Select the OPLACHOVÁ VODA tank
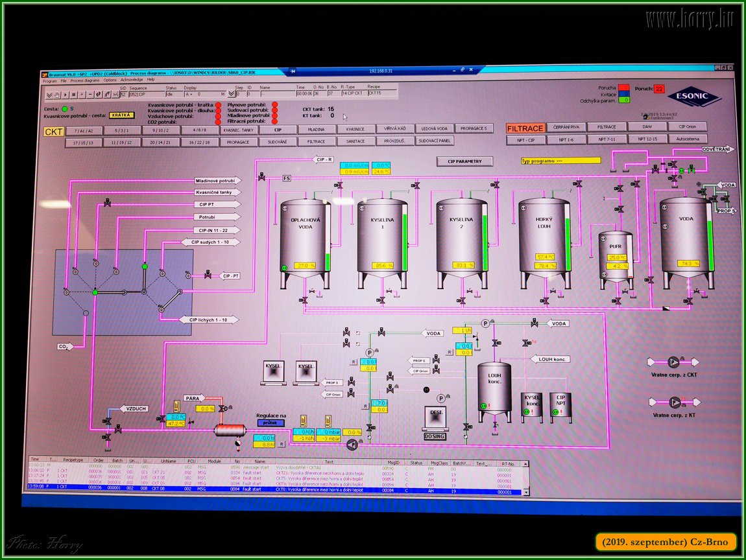This screenshot has width=746, height=560. [x=305, y=237]
